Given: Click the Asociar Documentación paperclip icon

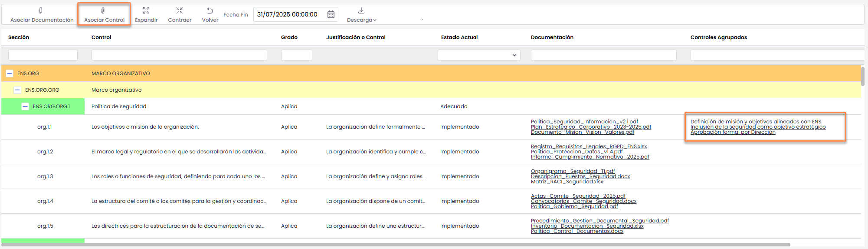Looking at the screenshot, I should click(x=40, y=10).
